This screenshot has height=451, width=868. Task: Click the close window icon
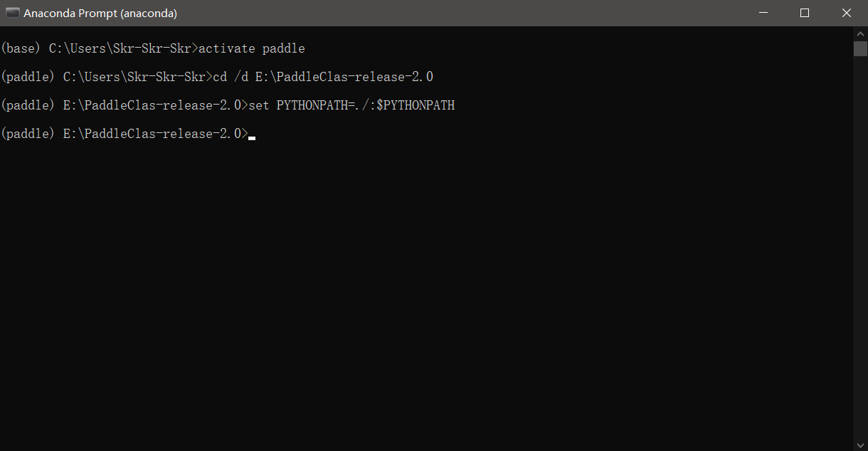coord(846,13)
